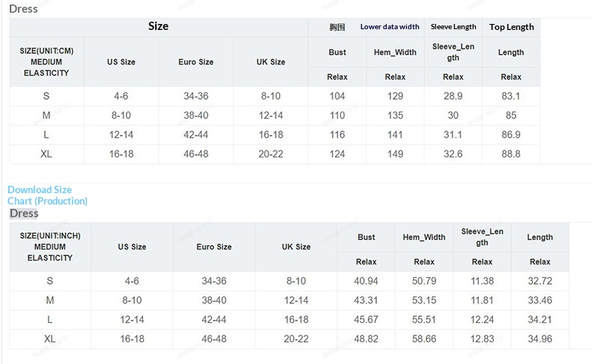The image size is (592, 364).
Task: Click the 'Sleeve Length' heading in top row
Action: (x=453, y=27)
